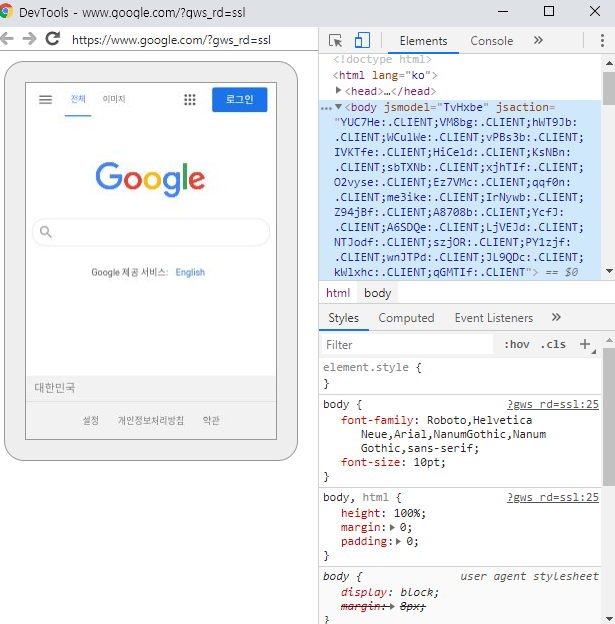Open the 설정 footer link

pyautogui.click(x=91, y=420)
